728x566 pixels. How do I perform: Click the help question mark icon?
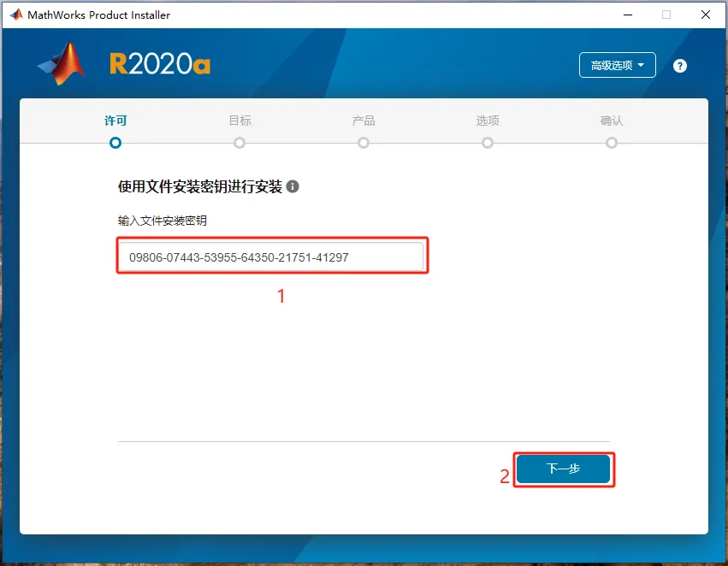(680, 66)
